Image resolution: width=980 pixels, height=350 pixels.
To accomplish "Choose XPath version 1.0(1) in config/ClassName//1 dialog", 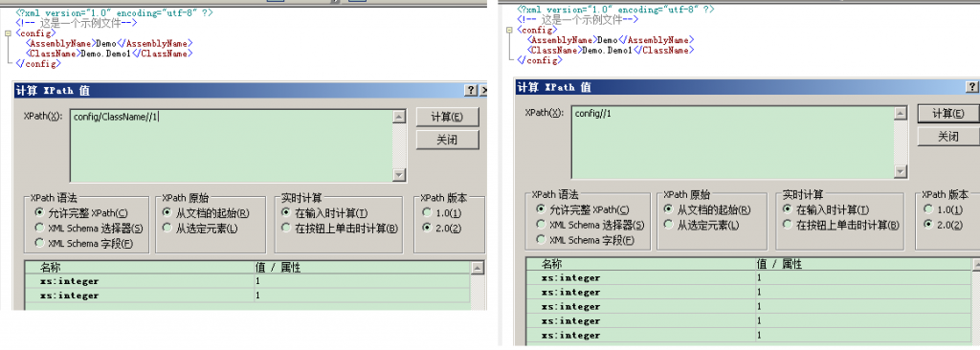I will pos(442,213).
